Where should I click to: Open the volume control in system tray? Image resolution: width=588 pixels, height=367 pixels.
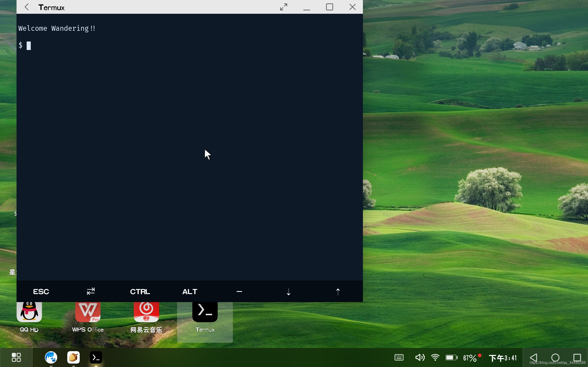420,357
